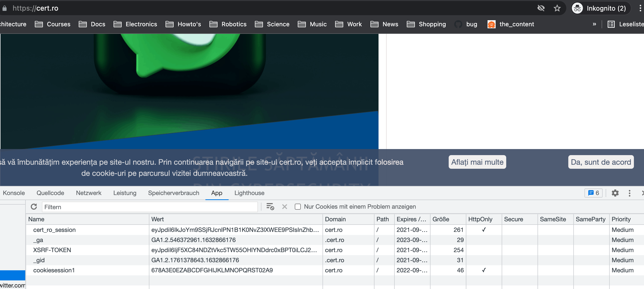The height and width of the screenshot is (289, 644).
Task: Click the Aflați mai multe button
Action: click(x=477, y=162)
